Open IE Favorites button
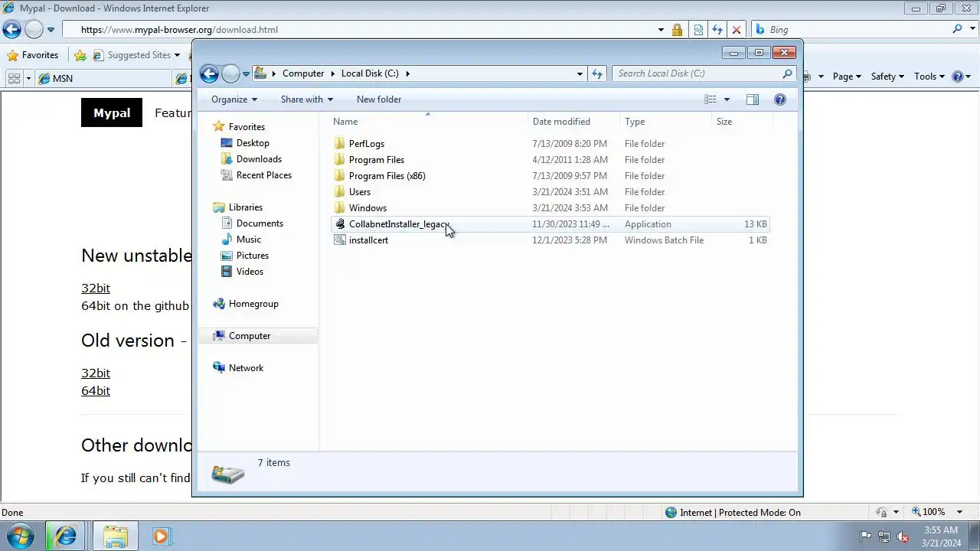The height and width of the screenshot is (551, 980). click(32, 55)
